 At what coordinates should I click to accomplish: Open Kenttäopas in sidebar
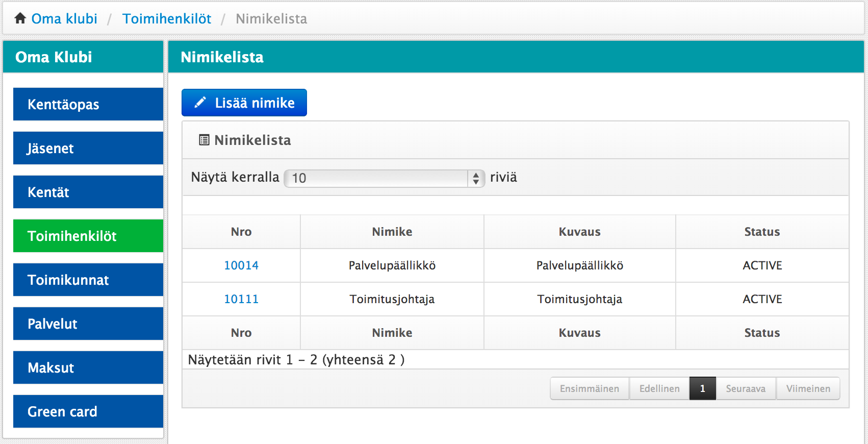point(88,104)
